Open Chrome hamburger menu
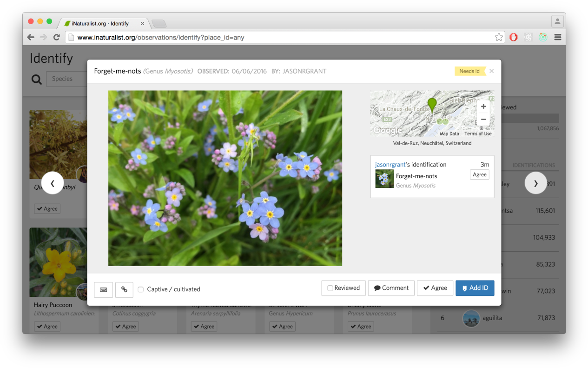The height and width of the screenshot is (368, 588). (558, 37)
